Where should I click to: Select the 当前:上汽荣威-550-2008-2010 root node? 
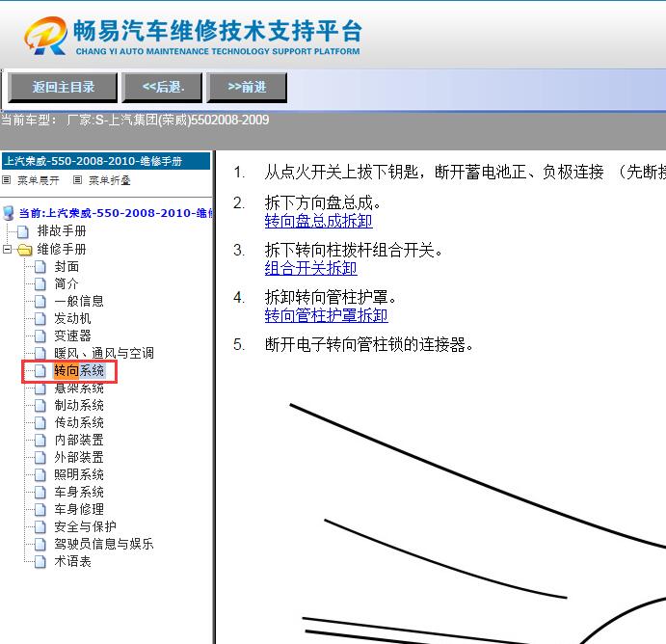point(116,213)
